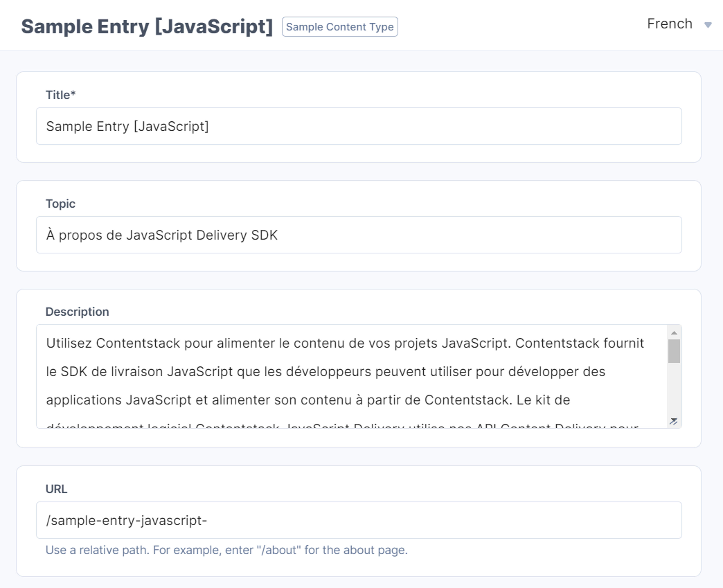Click the URL field label
The height and width of the screenshot is (588, 723).
56,489
